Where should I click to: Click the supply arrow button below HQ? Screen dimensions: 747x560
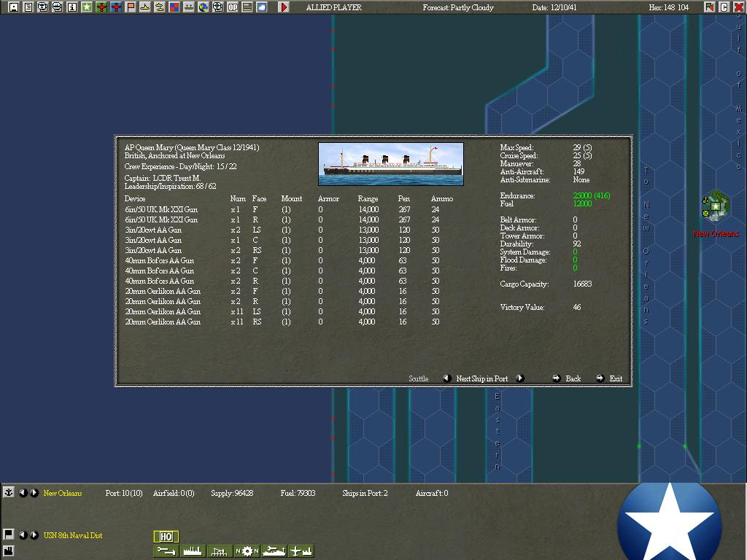tap(166, 551)
